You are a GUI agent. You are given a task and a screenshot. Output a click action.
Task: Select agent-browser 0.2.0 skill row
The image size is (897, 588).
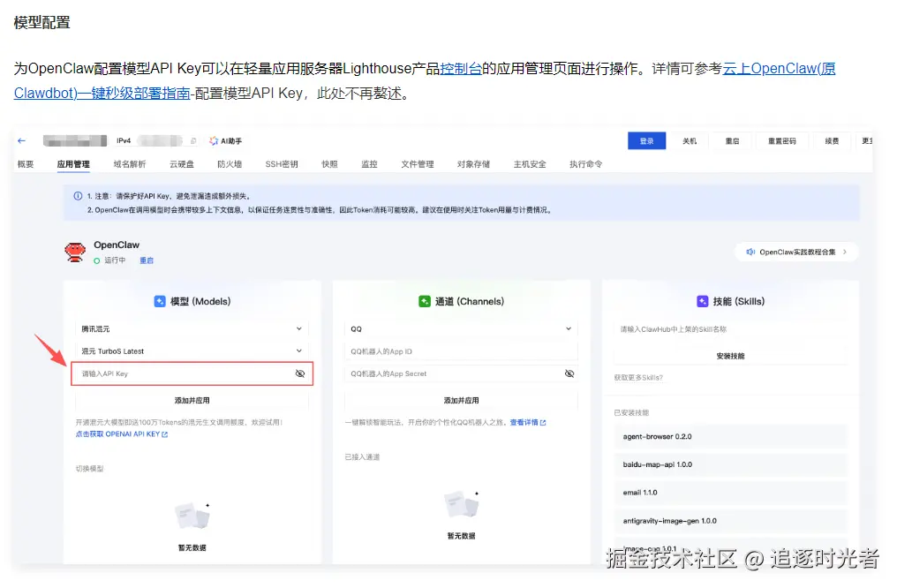(730, 436)
